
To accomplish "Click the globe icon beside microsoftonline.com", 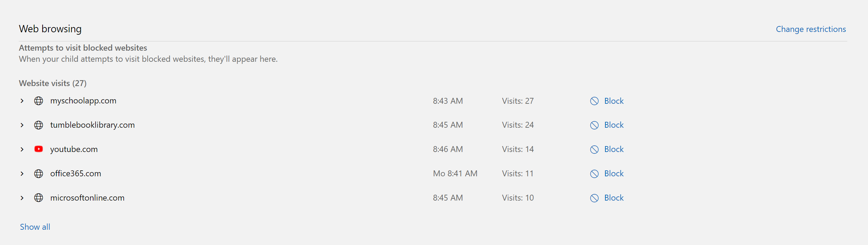I will (38, 198).
